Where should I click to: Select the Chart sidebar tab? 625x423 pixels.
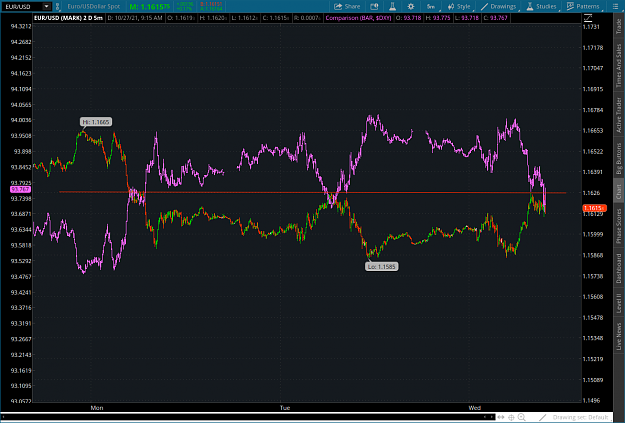pos(619,191)
